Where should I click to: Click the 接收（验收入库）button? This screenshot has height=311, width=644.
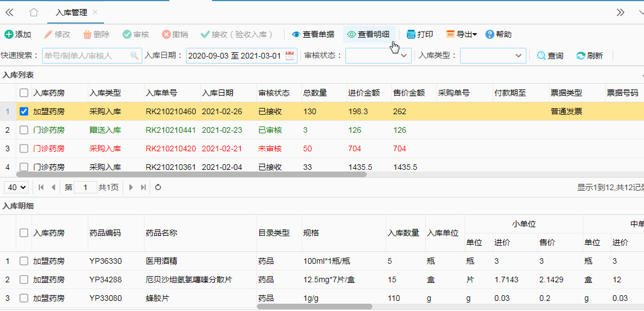237,34
